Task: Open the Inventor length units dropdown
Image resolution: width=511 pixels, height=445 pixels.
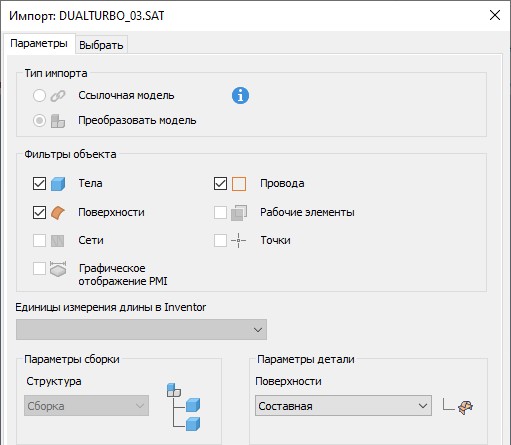Action: (141, 330)
